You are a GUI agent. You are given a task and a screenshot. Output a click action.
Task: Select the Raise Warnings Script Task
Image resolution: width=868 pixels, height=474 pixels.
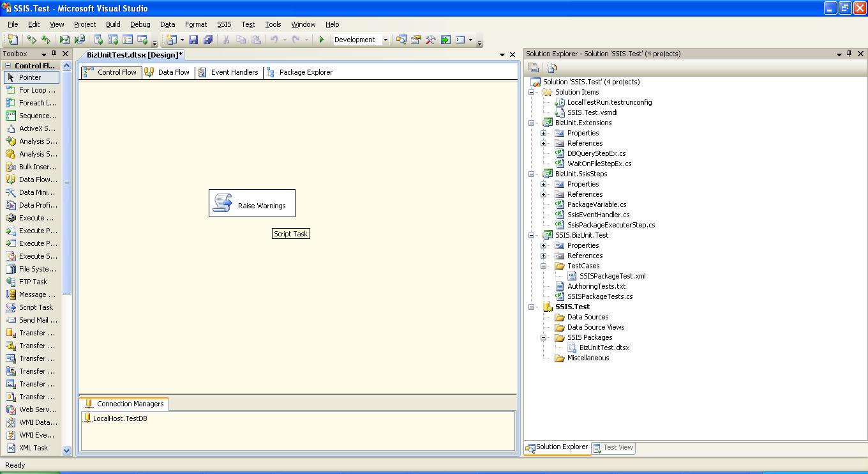[251, 203]
